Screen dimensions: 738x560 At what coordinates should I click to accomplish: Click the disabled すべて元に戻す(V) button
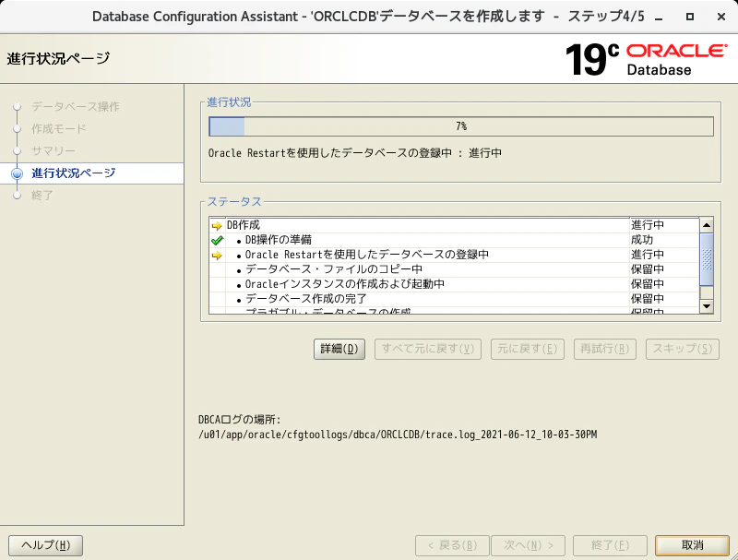pos(427,349)
